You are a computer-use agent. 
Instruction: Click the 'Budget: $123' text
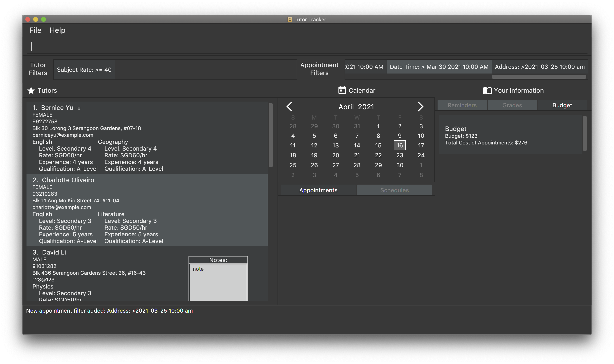coord(461,136)
